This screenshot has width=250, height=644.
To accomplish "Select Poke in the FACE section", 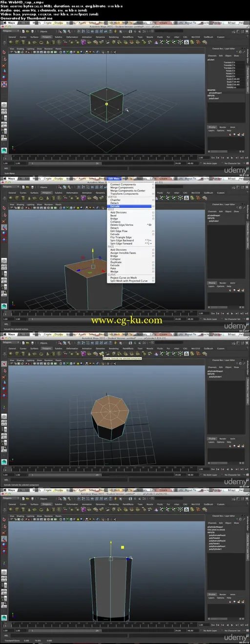I will [113, 268].
